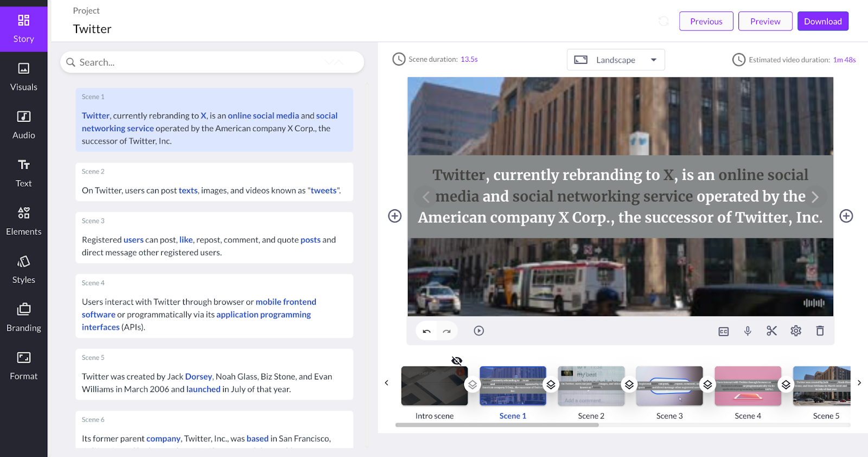The width and height of the screenshot is (868, 457).
Task: Click the search magnifier icon
Action: tap(71, 62)
